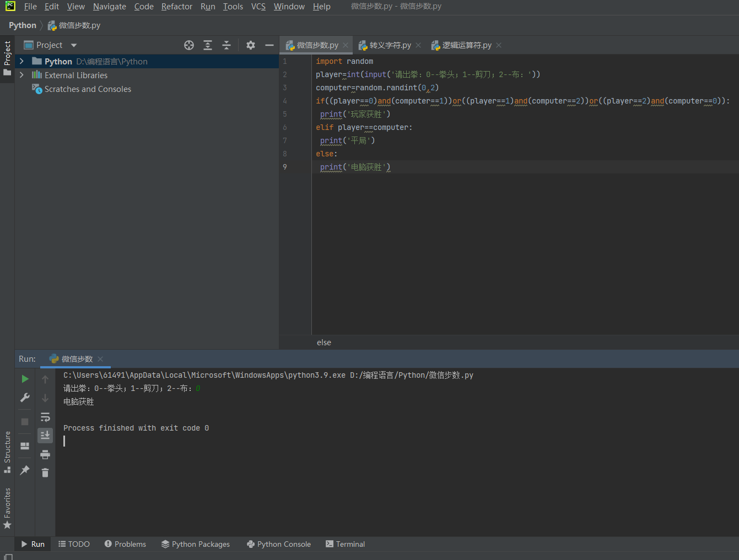Open Python Packages tool window
This screenshot has height=560, width=739.
click(196, 544)
